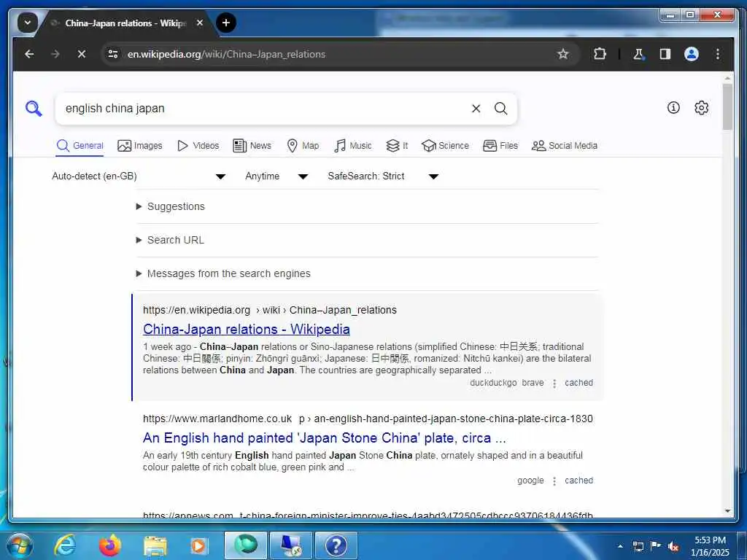
Task: Open 'Japan Stone China' plate result link
Action: pos(325,438)
